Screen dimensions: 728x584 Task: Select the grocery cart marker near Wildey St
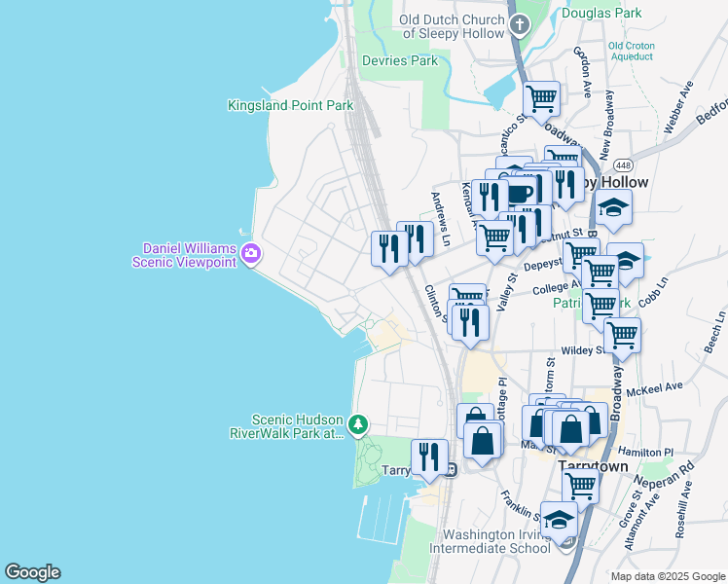coord(622,335)
